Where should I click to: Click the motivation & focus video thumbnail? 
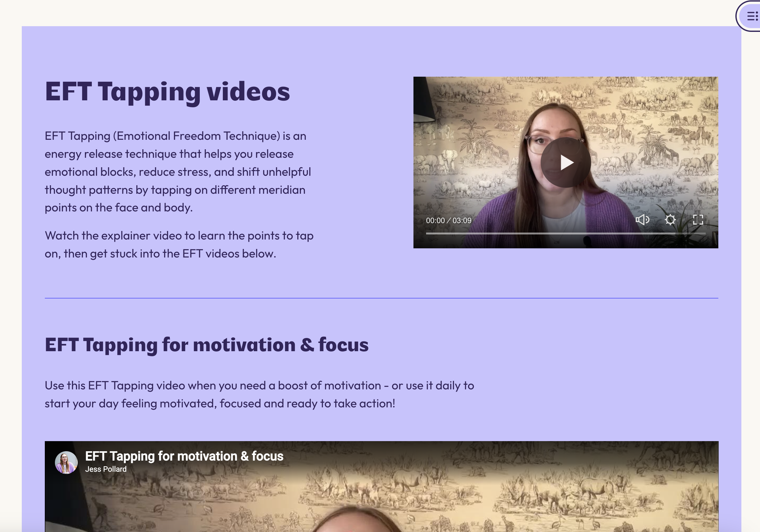coord(381,503)
